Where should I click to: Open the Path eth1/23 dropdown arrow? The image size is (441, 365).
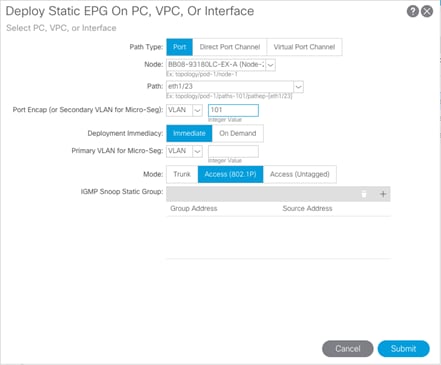pos(298,87)
